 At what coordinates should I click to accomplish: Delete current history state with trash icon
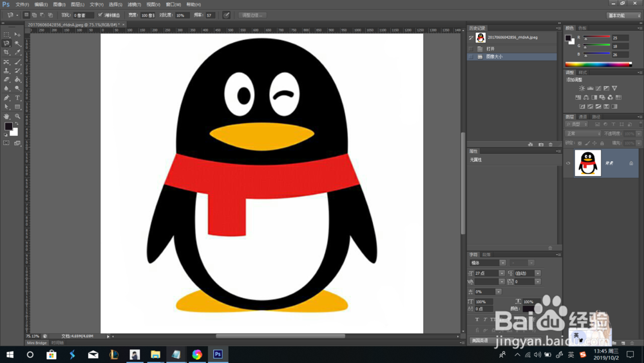[x=551, y=144]
